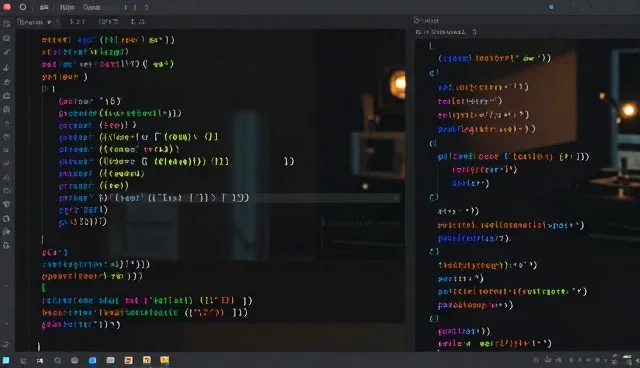Open the dropdown arrow on the first editor tab
The image size is (640, 368).
tap(49, 22)
